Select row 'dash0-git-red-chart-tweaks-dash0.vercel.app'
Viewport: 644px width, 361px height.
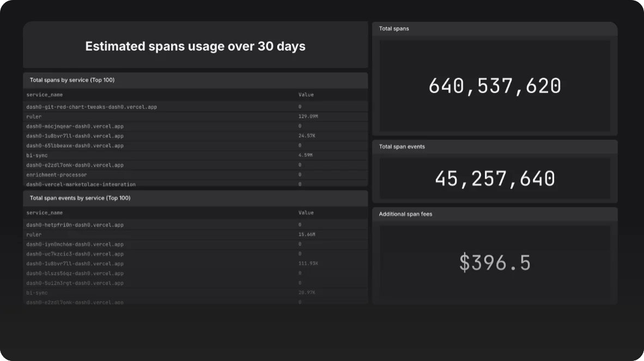tap(196, 107)
